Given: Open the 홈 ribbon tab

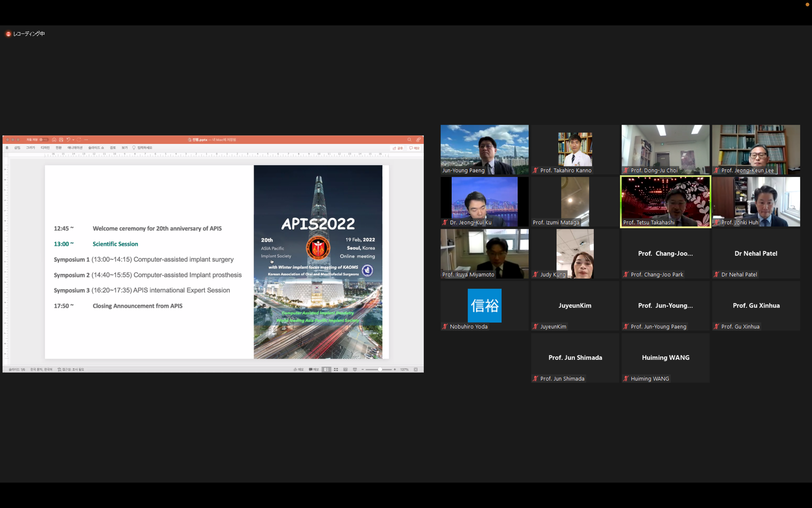Looking at the screenshot, I should point(7,148).
